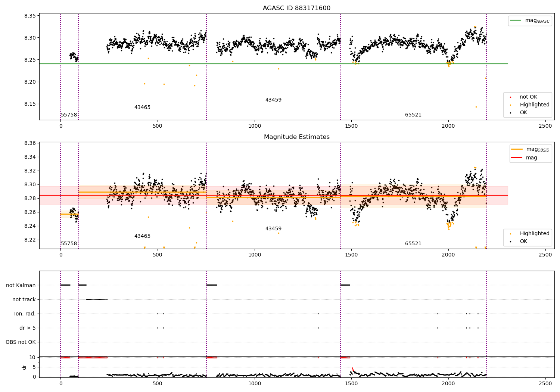
Task: Click the obsid label 65521 in the top plot
Action: 413,115
